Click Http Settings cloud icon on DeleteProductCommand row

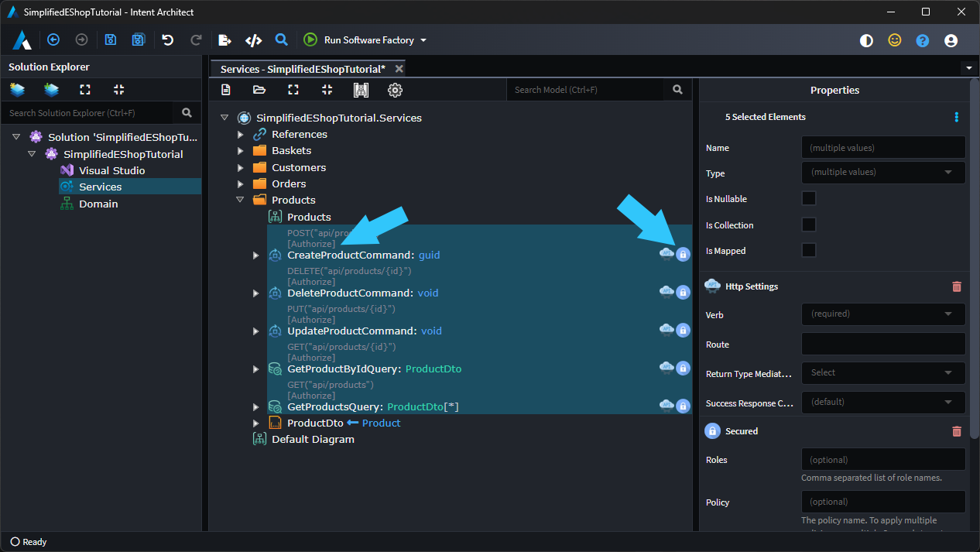[666, 291]
